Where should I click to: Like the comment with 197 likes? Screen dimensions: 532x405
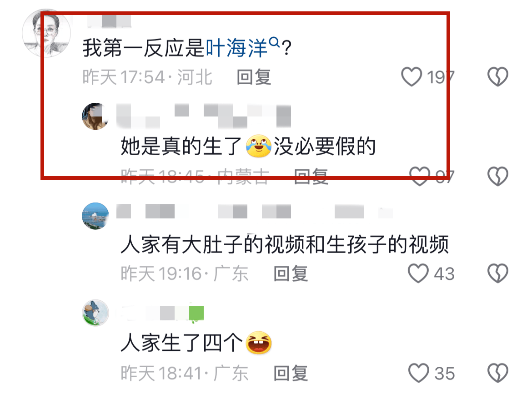click(411, 77)
